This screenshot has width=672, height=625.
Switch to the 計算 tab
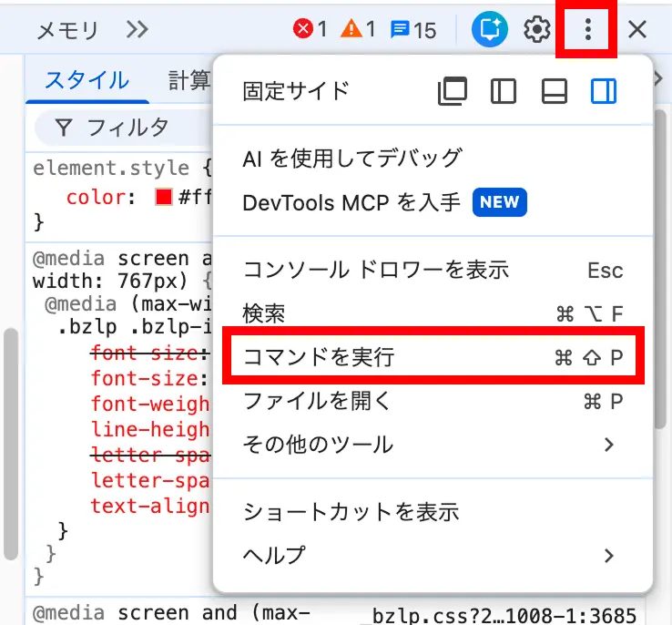point(189,80)
